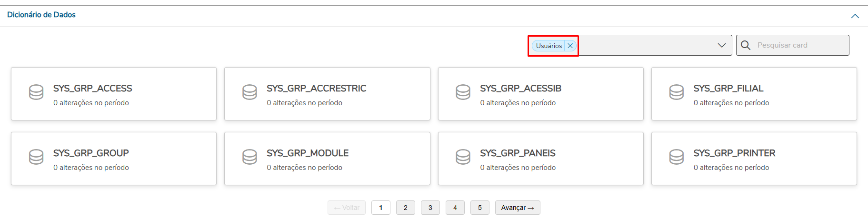Screen dimensions: 868x219
Task: Click the SYS_GRP_ACESSIB database icon
Action: point(463,92)
